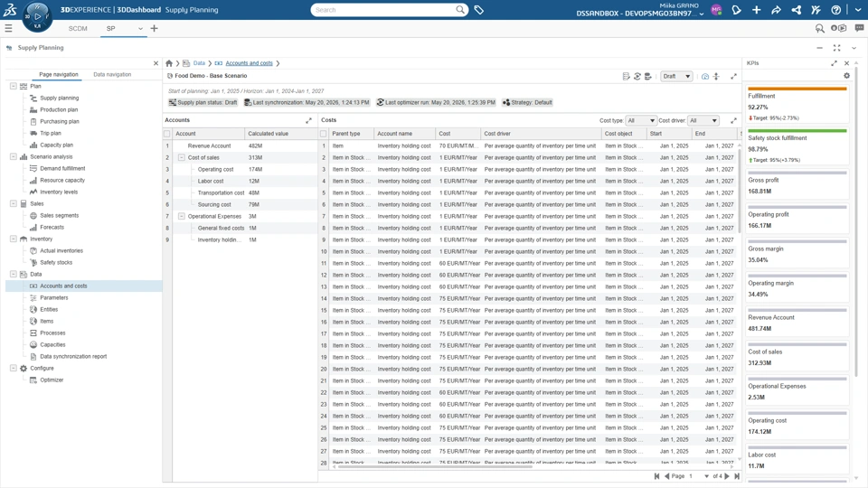
Task: Click in the top search field
Action: coord(383,10)
